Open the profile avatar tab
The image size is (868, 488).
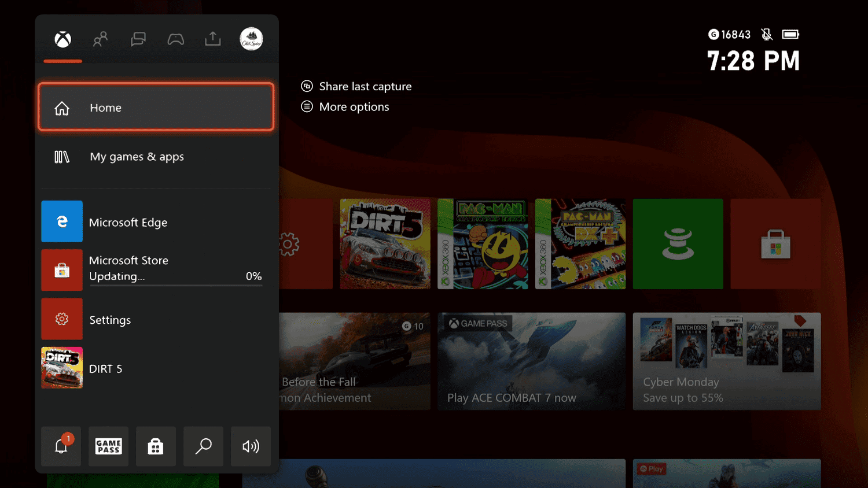(x=251, y=39)
